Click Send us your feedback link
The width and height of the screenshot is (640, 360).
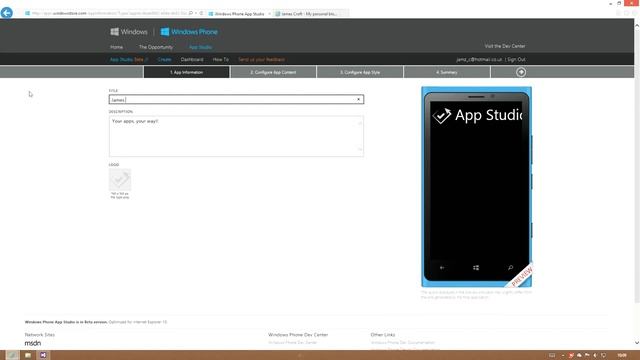pyautogui.click(x=261, y=60)
